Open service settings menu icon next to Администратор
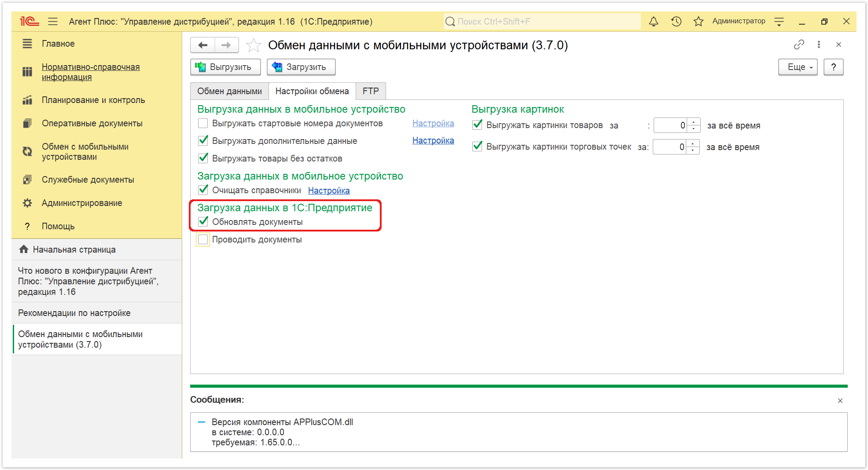Screen dimensions: 868x470 coord(779,22)
